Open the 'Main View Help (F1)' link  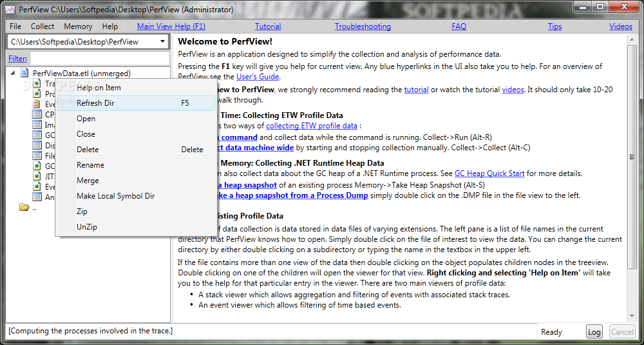pos(171,26)
